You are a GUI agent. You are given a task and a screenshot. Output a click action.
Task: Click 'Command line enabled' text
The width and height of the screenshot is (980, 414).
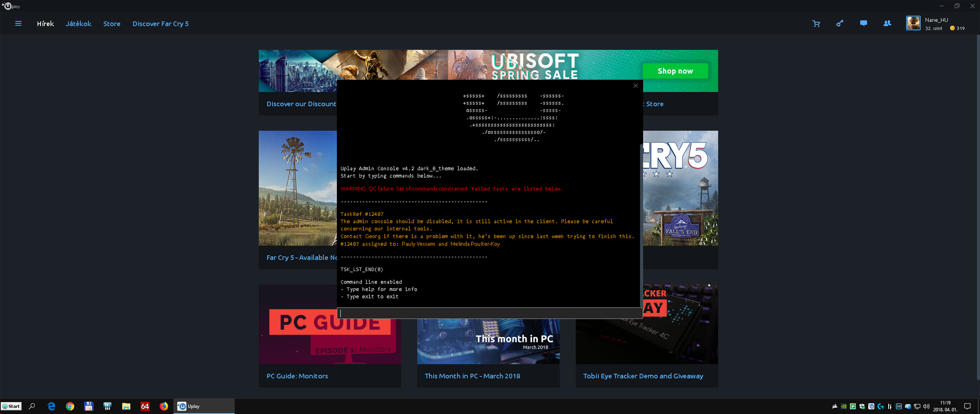pyautogui.click(x=371, y=282)
